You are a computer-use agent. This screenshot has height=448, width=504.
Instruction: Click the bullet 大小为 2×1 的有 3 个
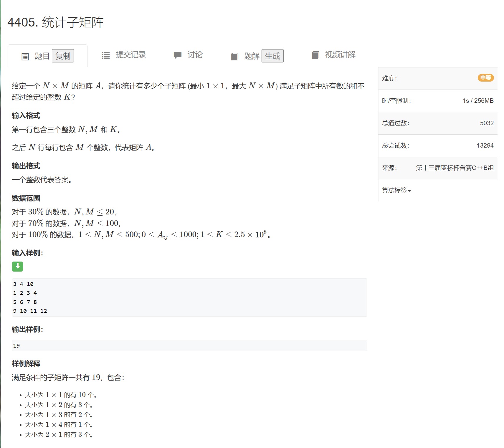tap(59, 435)
